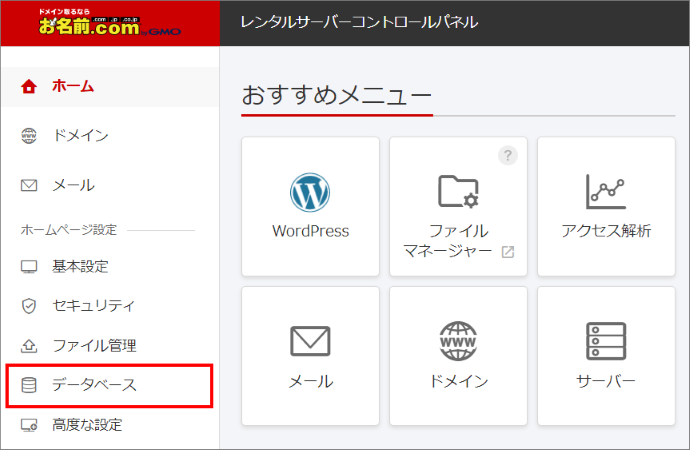This screenshot has height=450, width=690.
Task: Click the お名前.com logo
Action: 110,23
